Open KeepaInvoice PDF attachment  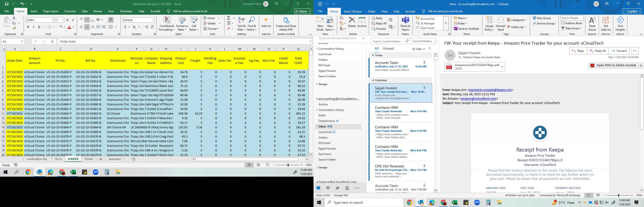474,67
